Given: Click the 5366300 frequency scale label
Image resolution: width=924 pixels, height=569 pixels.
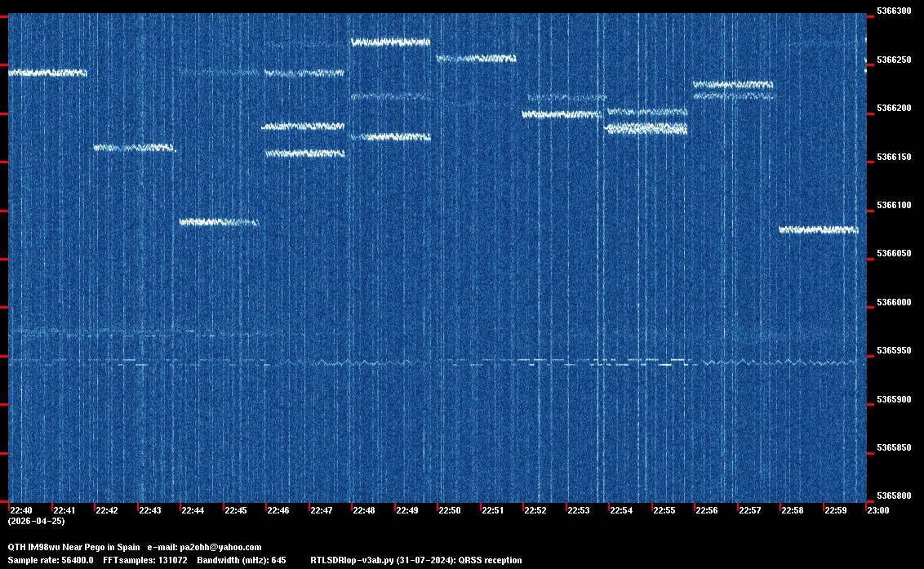Looking at the screenshot, I should tap(892, 11).
